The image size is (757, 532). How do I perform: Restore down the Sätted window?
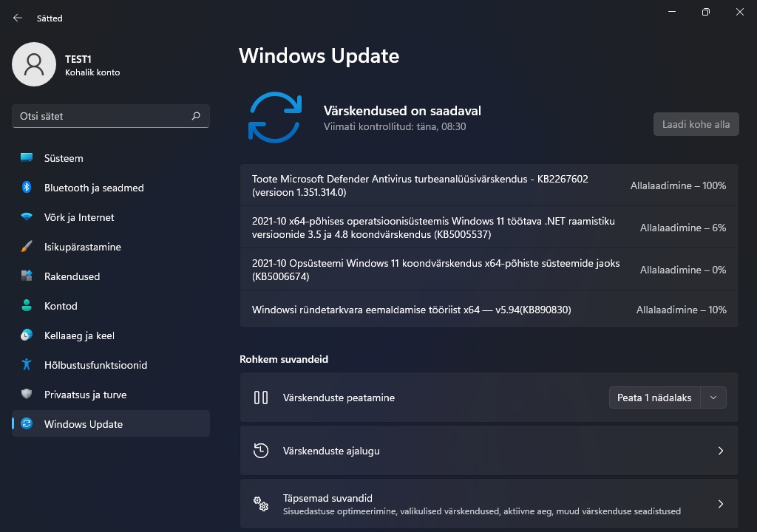tap(705, 12)
